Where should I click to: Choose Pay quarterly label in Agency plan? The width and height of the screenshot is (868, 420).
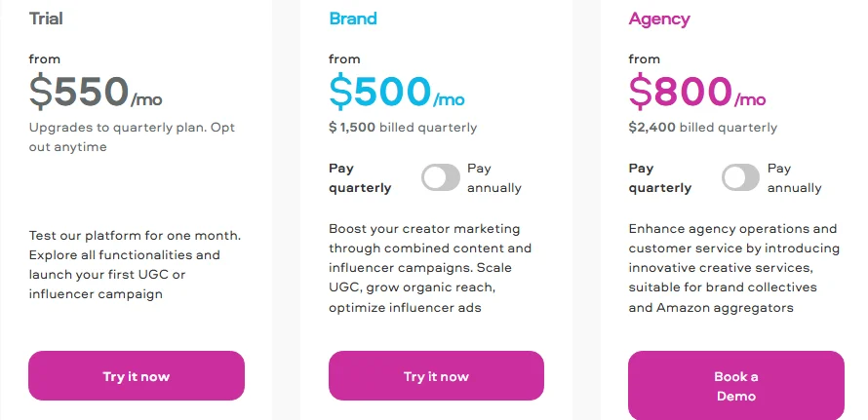point(660,178)
